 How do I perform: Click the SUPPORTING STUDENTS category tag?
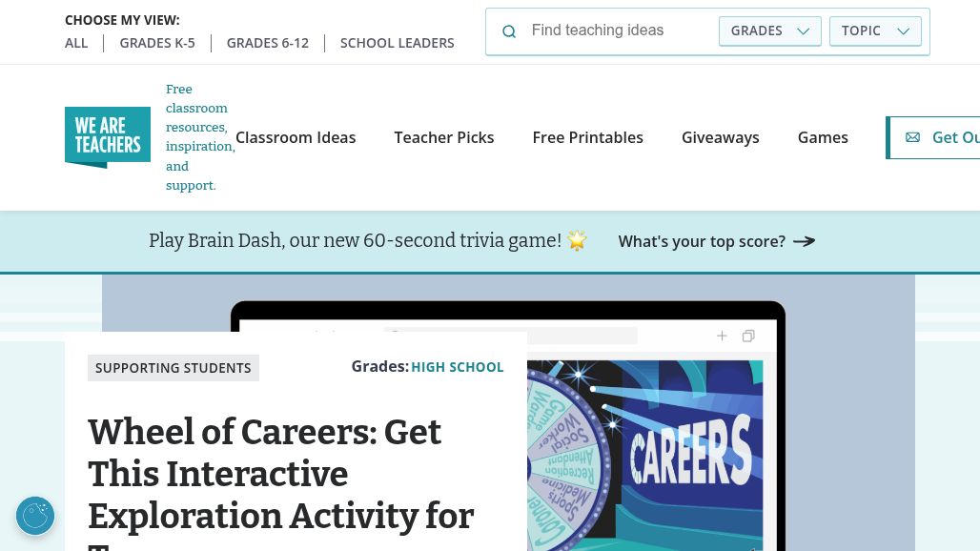click(174, 368)
